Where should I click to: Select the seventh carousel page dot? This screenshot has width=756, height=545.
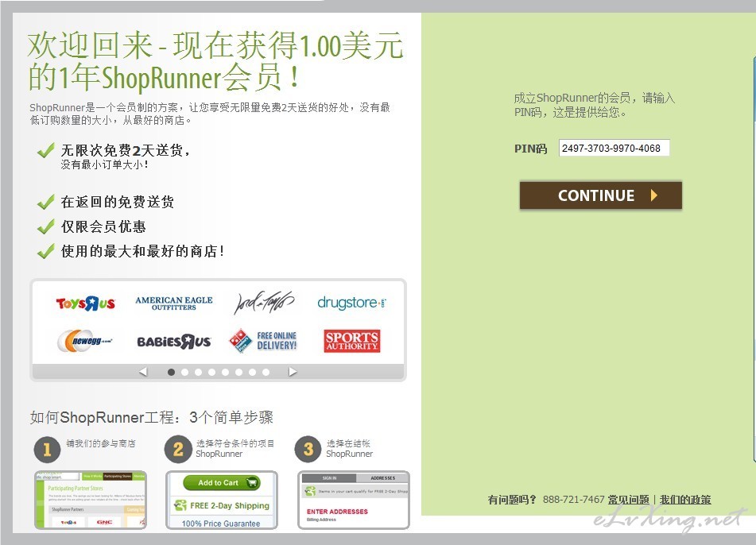pyautogui.click(x=252, y=372)
